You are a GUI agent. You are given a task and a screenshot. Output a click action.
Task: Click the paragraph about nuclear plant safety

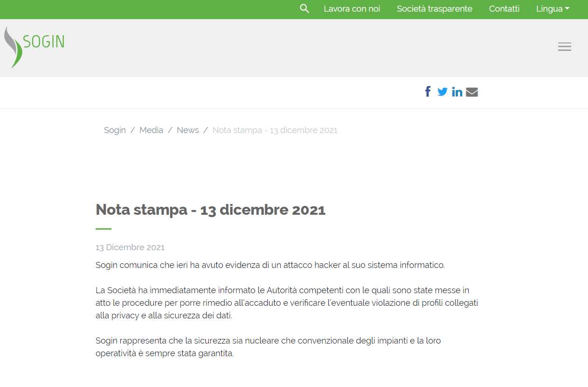(x=268, y=347)
